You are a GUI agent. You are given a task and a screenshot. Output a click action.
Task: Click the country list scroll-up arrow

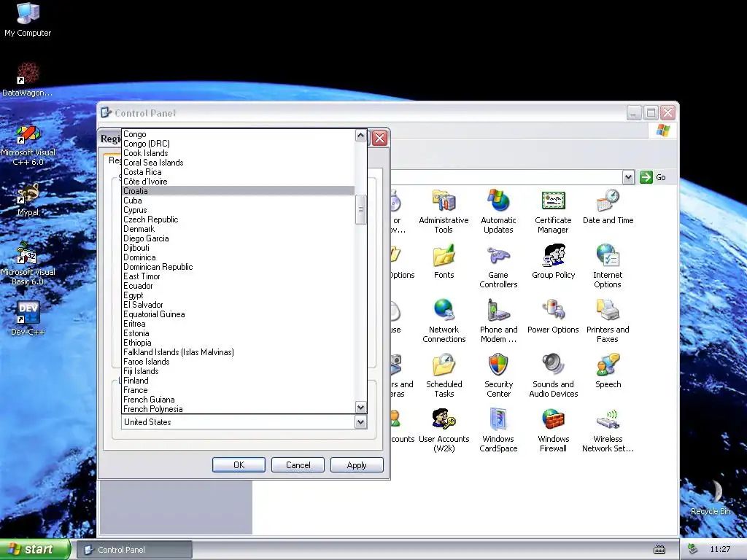click(x=360, y=135)
